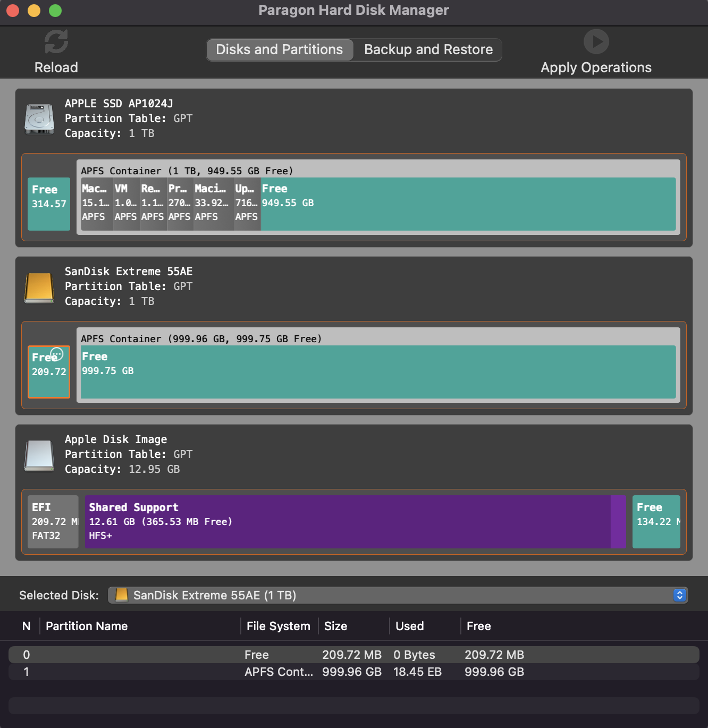The image size is (708, 728).
Task: Click the disk icon inside the Selected Disk selector
Action: point(121,595)
